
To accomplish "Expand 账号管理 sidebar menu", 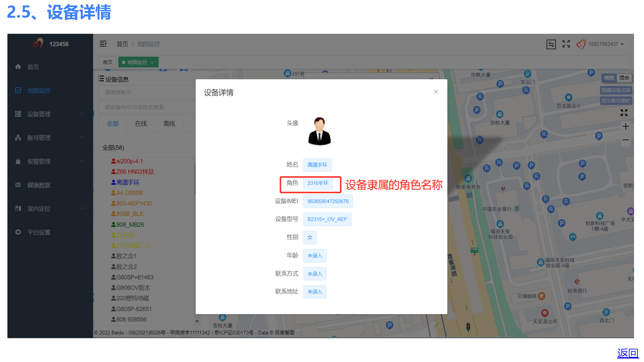I will [x=50, y=138].
